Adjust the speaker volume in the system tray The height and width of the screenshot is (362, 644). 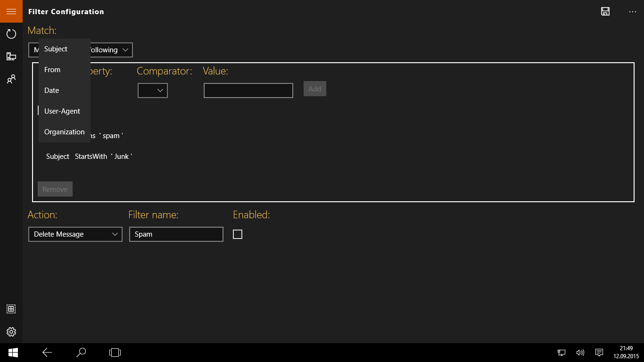coord(580,352)
